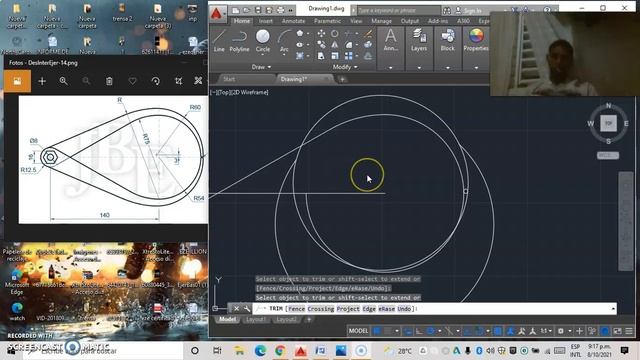Open the Insert ribbon tab
The width and height of the screenshot is (640, 360).
tap(266, 21)
